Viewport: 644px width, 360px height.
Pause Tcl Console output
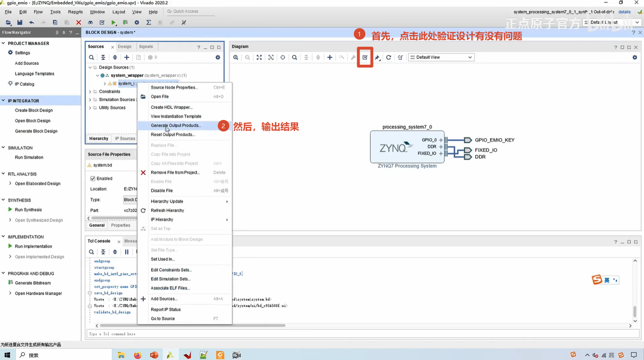coord(127,252)
